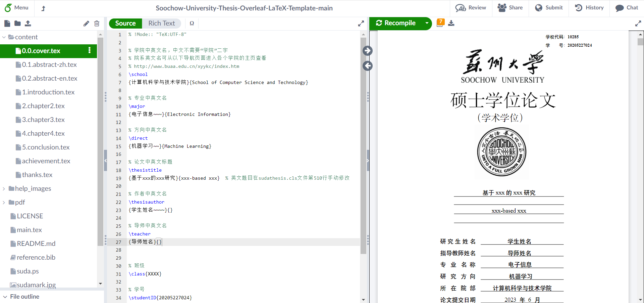644x303 pixels.
Task: Collapse the content folder
Action: pos(4,37)
